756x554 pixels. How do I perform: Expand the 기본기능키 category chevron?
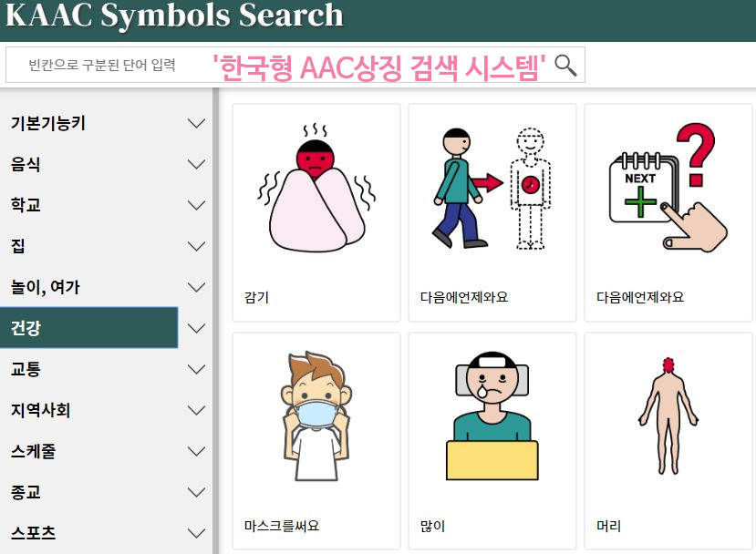(x=196, y=123)
